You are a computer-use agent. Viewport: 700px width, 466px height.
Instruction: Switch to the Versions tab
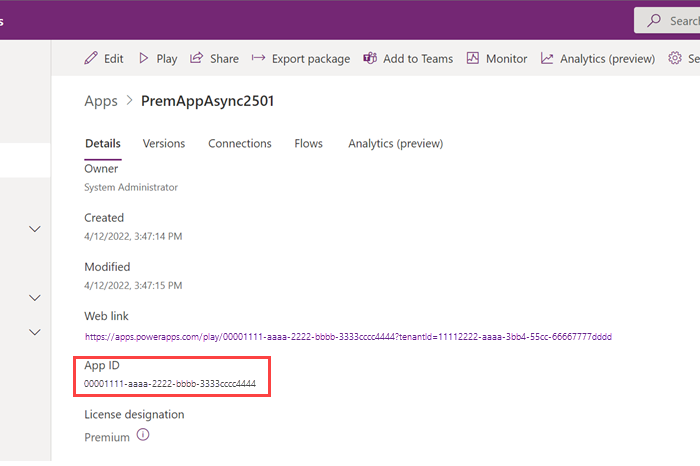tap(164, 144)
